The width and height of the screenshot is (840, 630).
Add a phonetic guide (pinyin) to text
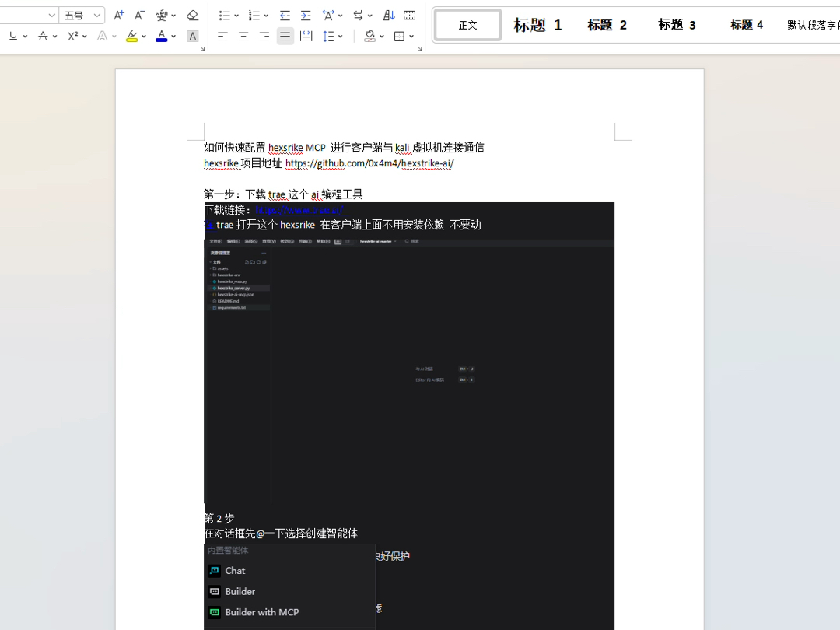coord(161,16)
